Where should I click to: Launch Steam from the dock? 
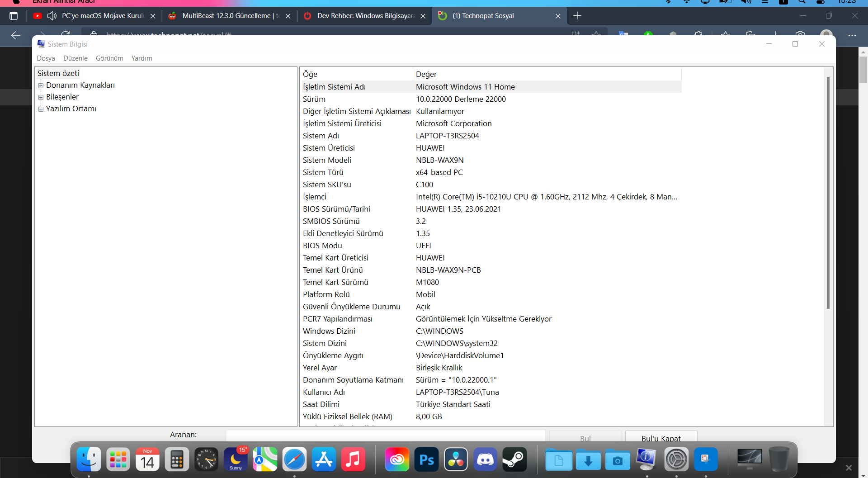(514, 459)
